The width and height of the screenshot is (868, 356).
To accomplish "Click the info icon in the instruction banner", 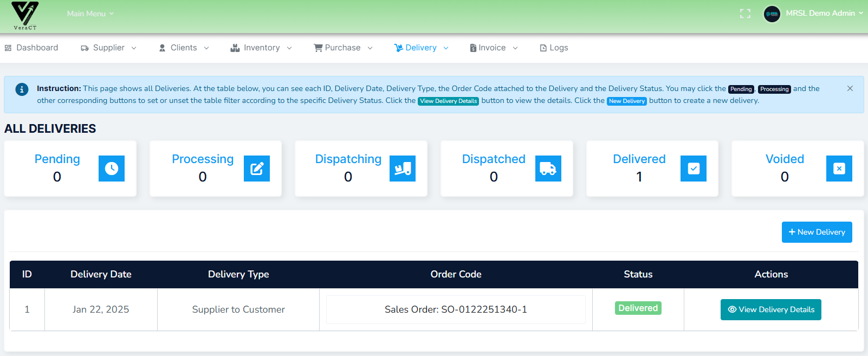I will [x=22, y=89].
